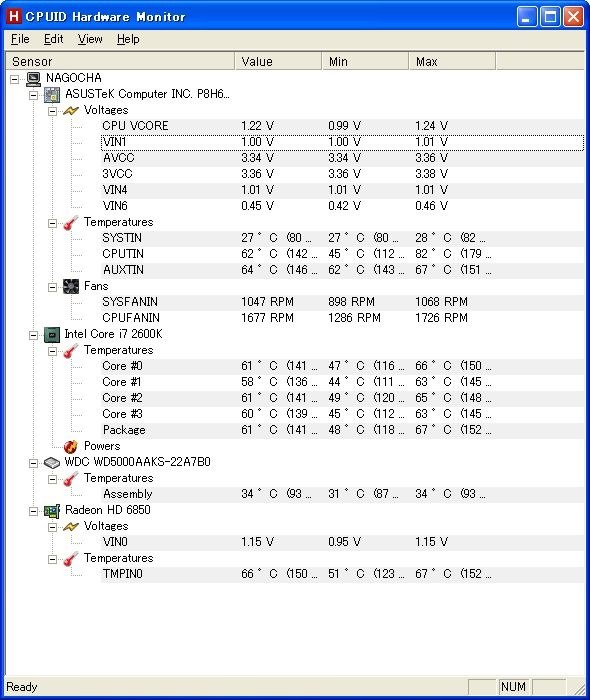Click the Max column header
Image resolution: width=590 pixels, height=700 pixels.
pos(452,61)
